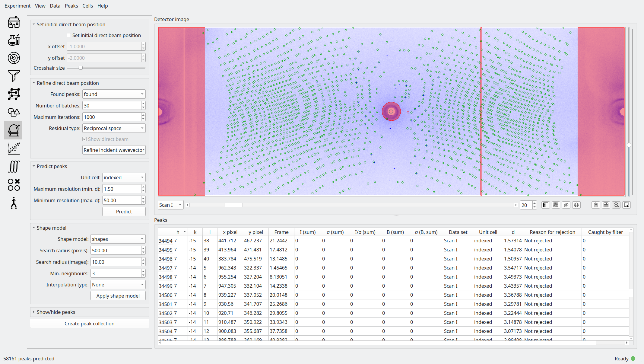Screen dimensions: 644x364
Task: Click the Crosshair size slider handle
Action: coord(81,68)
